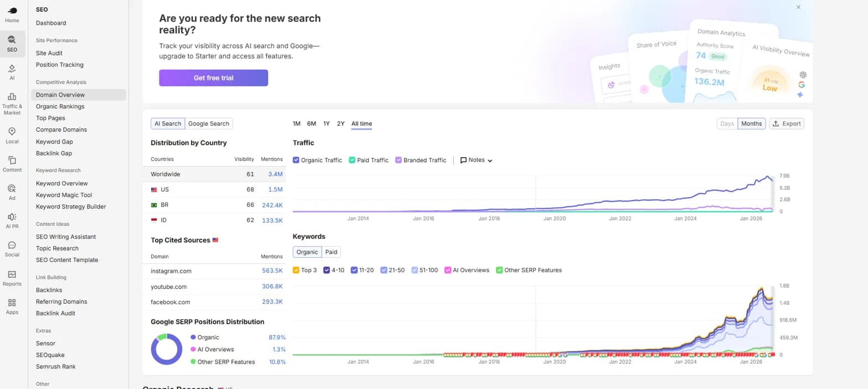Show Organic keywords tab
The image size is (868, 389).
(x=307, y=252)
